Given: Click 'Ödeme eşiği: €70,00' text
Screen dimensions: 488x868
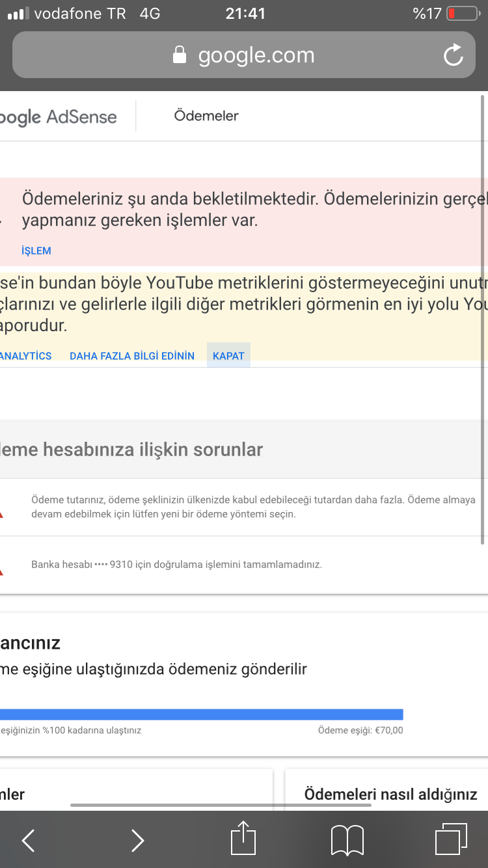Looking at the screenshot, I should [360, 731].
